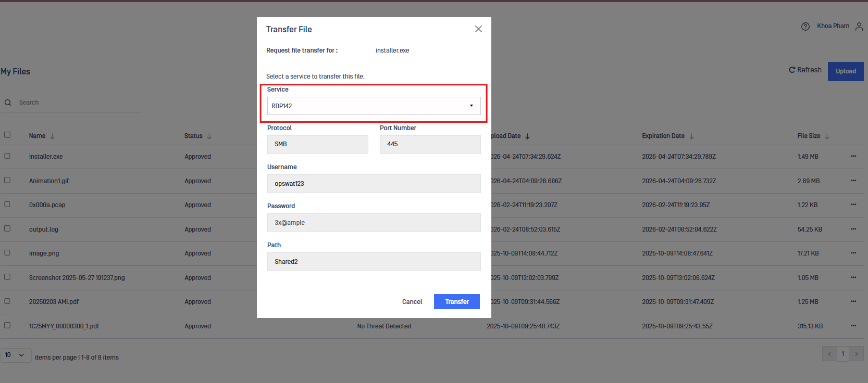Click the search magnifier icon
868x383 pixels.
(8, 103)
